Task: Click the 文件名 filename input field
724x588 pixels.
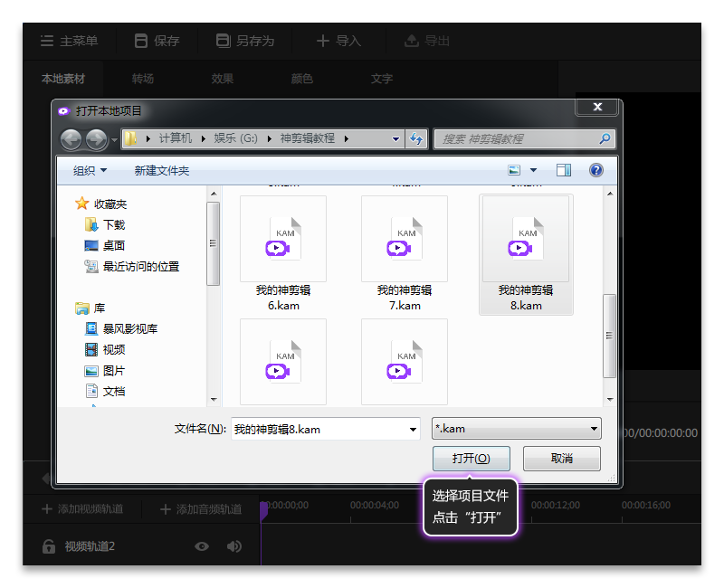Action: pyautogui.click(x=325, y=430)
